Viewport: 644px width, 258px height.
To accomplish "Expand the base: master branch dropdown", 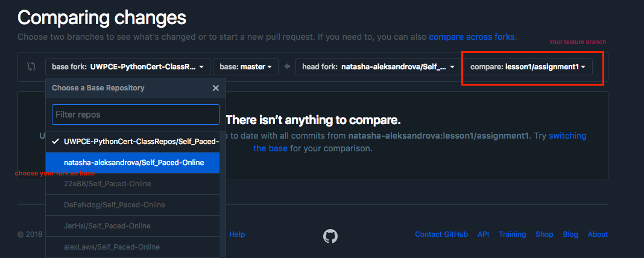I will click(245, 66).
